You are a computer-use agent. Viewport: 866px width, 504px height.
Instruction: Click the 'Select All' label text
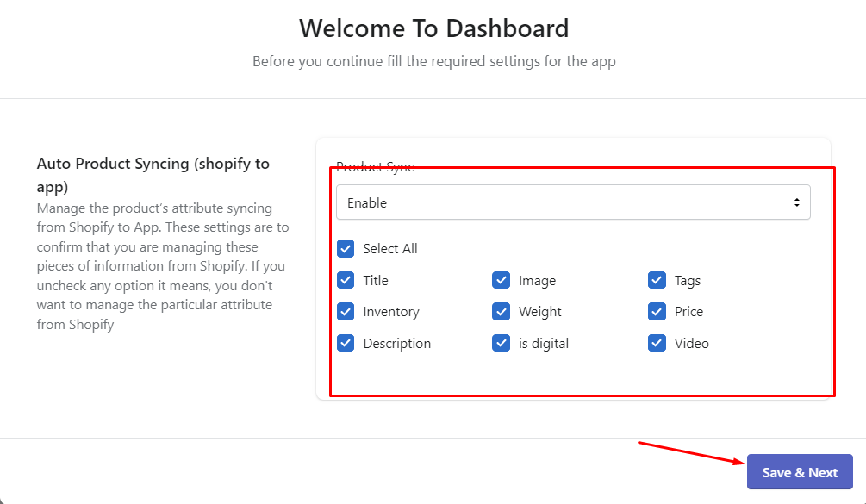390,249
